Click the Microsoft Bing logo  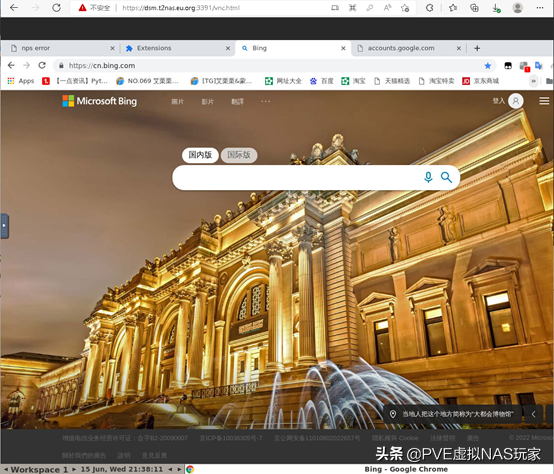point(100,101)
